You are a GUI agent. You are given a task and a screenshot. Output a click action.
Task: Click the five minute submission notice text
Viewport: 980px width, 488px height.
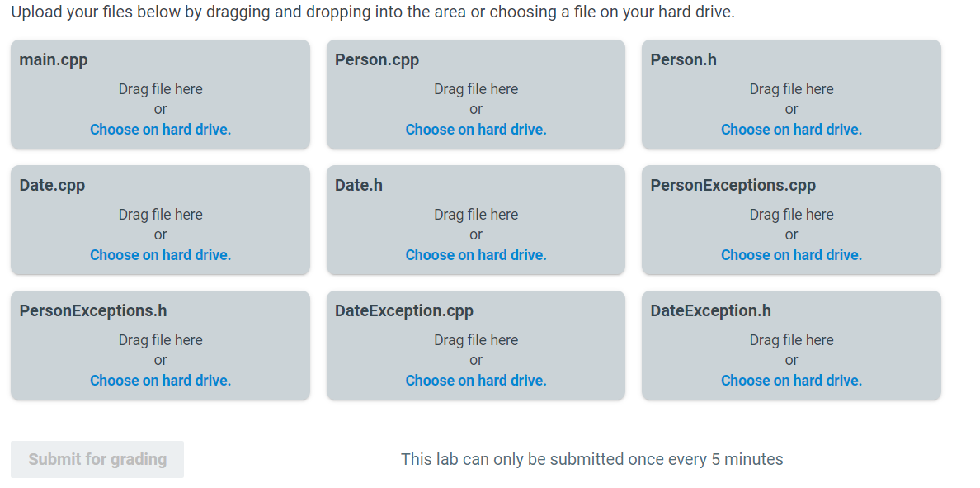tap(592, 459)
